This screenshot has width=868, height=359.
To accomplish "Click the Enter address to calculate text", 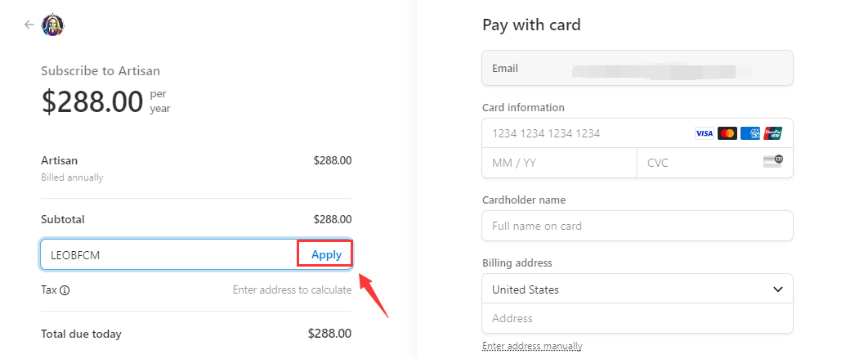I will tap(292, 289).
